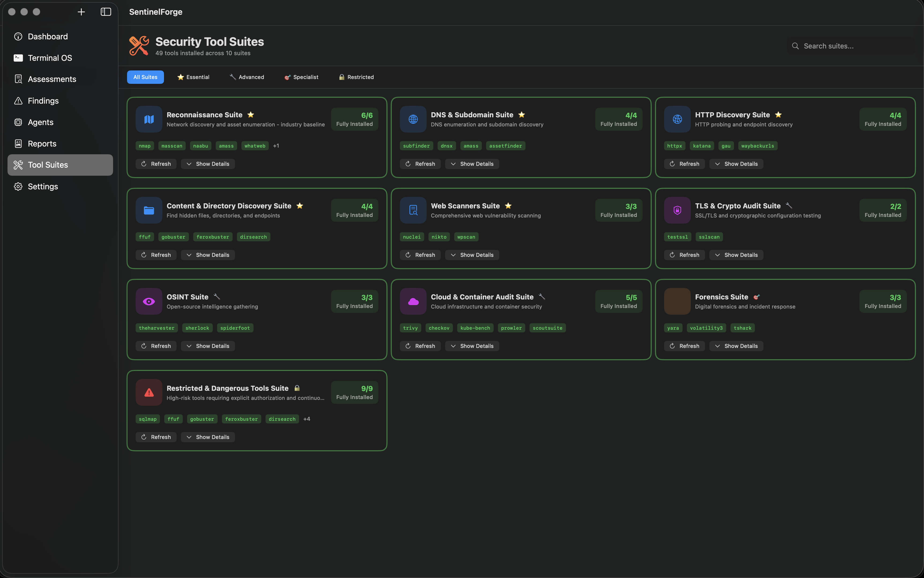The image size is (924, 578).
Task: Click the Cloud & Container Audit cloud icon
Action: coord(413,301)
